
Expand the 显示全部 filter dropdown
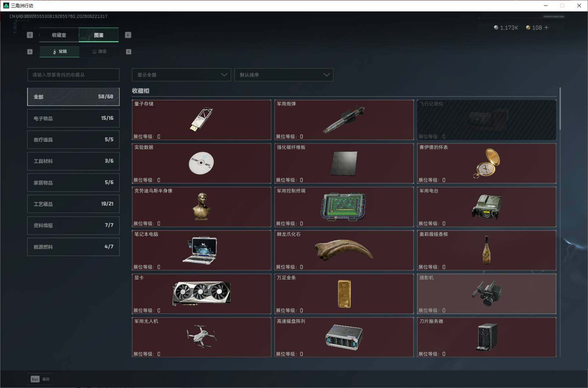click(181, 75)
